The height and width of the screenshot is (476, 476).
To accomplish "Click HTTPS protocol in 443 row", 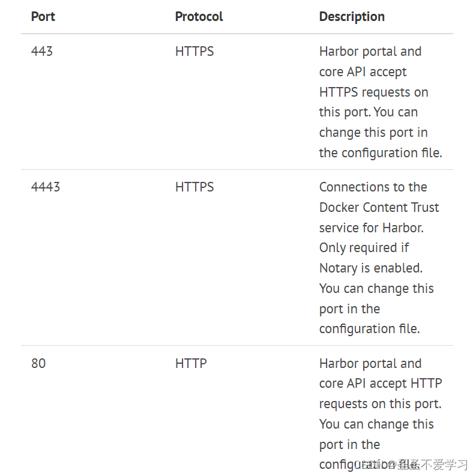I will click(194, 51).
